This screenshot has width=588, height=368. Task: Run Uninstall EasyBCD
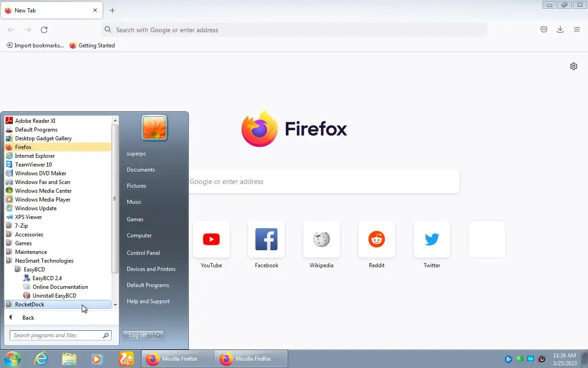pos(58,296)
